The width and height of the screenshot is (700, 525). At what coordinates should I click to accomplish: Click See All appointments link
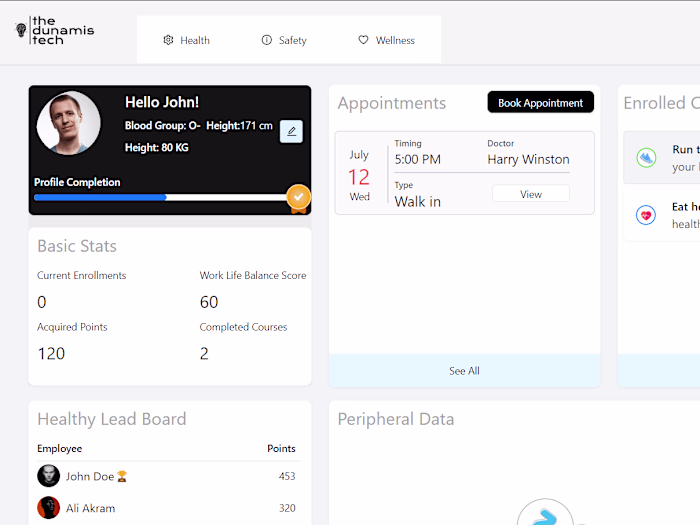[x=464, y=371]
